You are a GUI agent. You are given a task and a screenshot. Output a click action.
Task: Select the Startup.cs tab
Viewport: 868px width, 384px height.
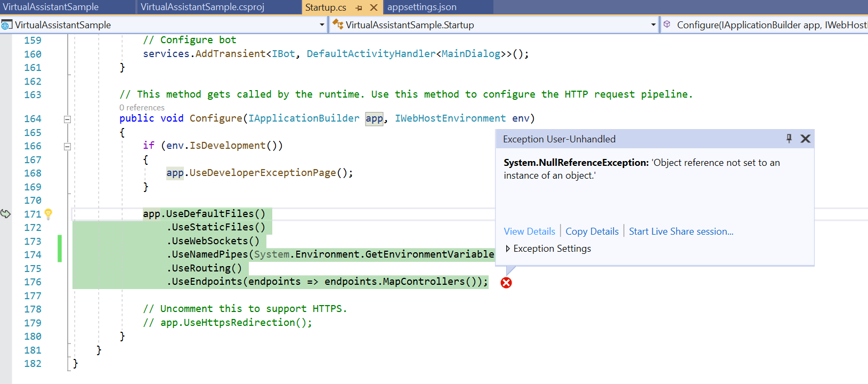click(326, 7)
